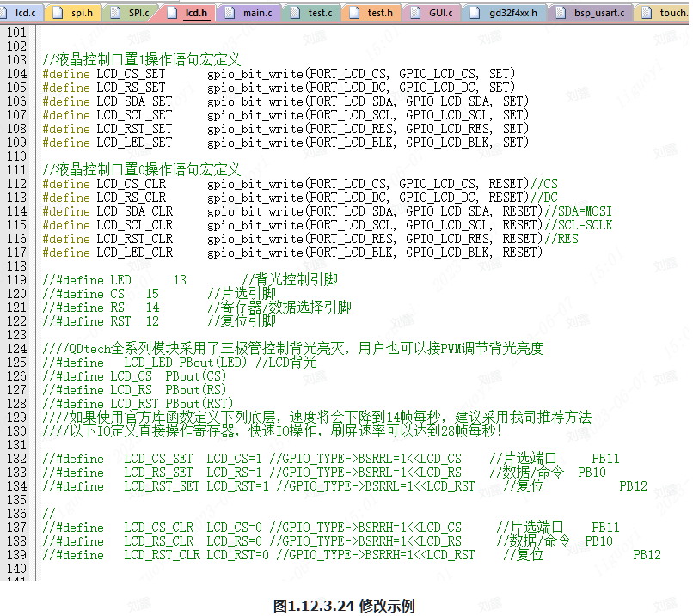This screenshot has width=693, height=616.
Task: Open the main.c tab
Action: [x=248, y=13]
